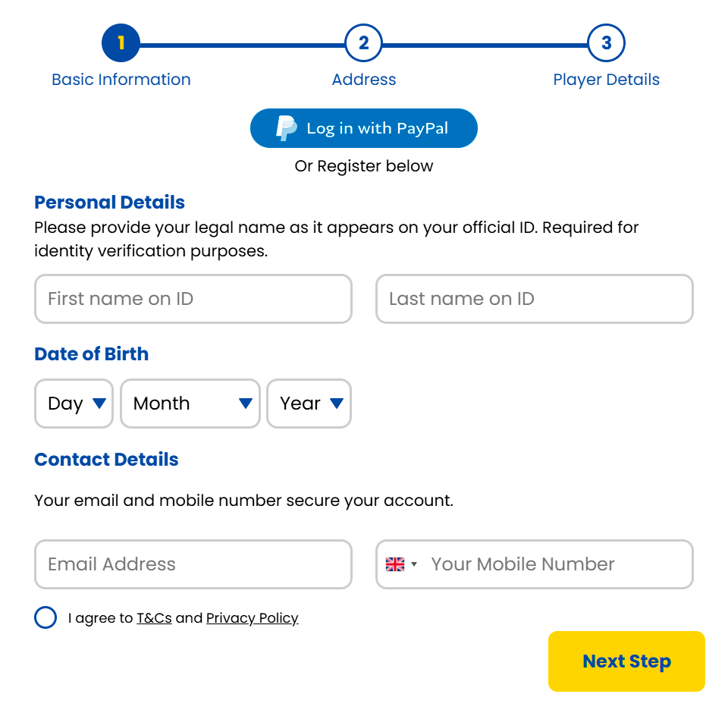Select step 1 circle indicator
This screenshot has width=728, height=713.
click(121, 43)
